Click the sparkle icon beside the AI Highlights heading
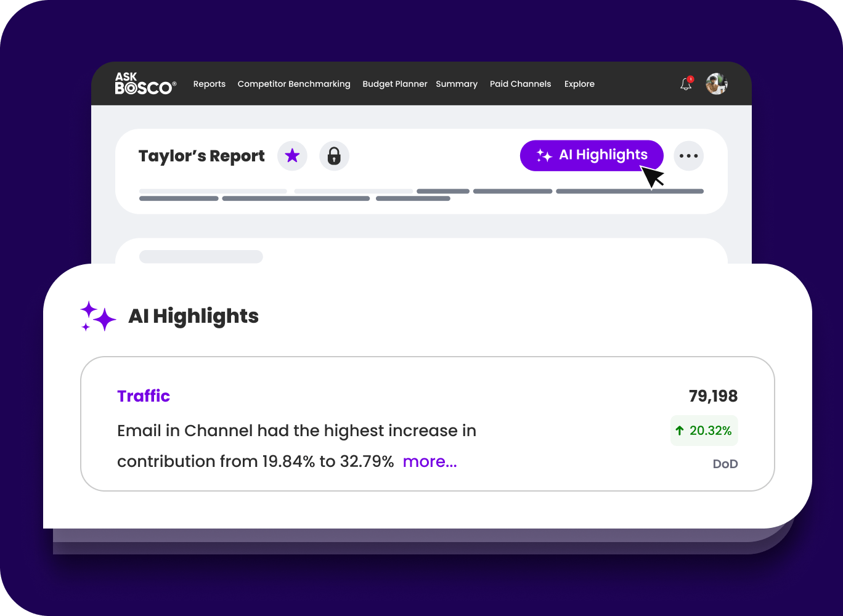This screenshot has height=616, width=843. coord(98,317)
